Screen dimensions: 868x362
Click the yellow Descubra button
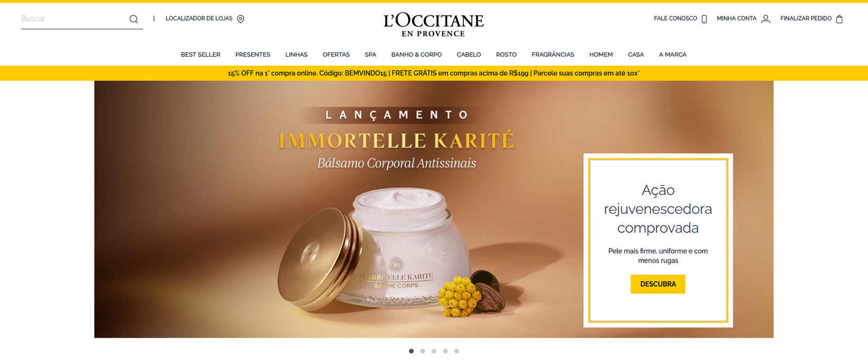coord(658,284)
